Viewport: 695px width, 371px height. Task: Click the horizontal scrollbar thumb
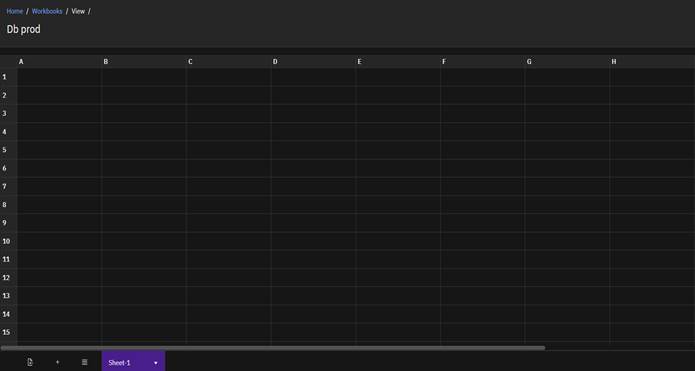tap(273, 348)
